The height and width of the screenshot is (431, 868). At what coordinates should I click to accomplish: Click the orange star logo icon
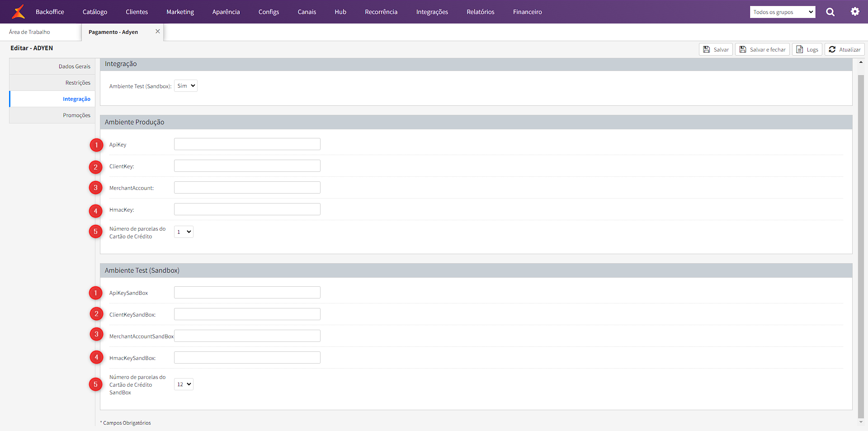click(x=19, y=12)
